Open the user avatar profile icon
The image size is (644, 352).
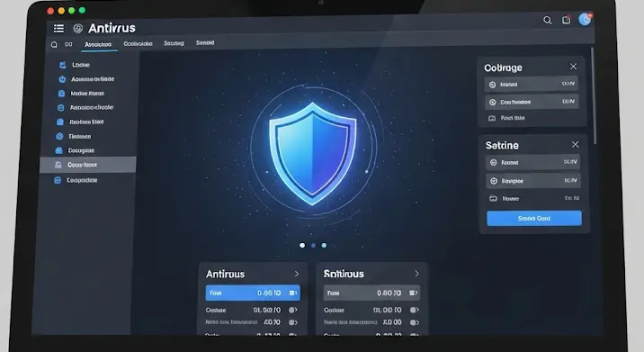585,19
